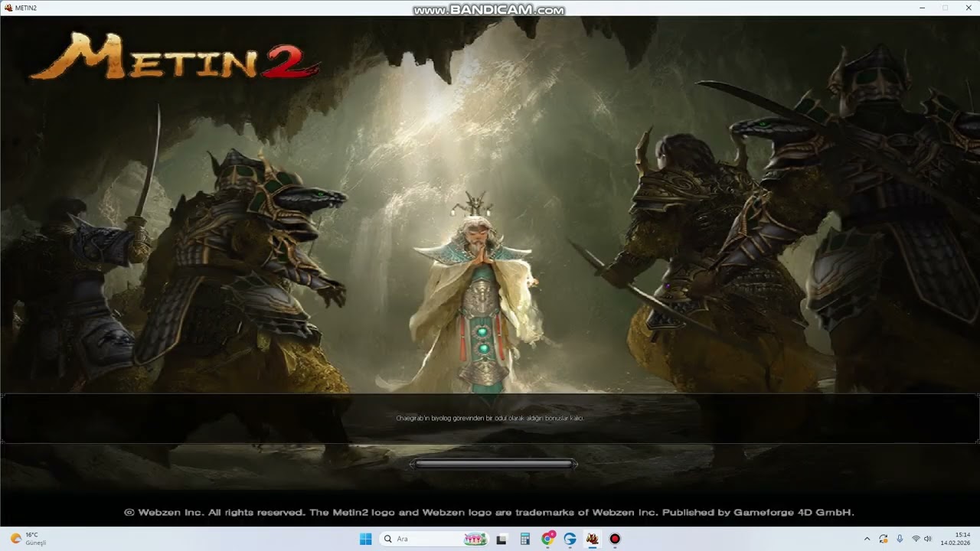Open the Task View icon in taskbar
The width and height of the screenshot is (980, 551).
pyautogui.click(x=501, y=539)
